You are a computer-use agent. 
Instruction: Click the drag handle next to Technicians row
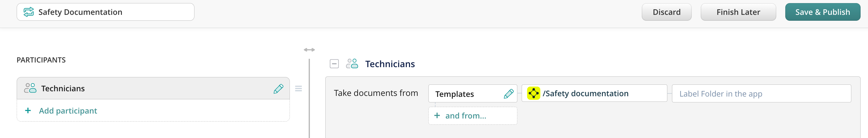click(x=298, y=89)
